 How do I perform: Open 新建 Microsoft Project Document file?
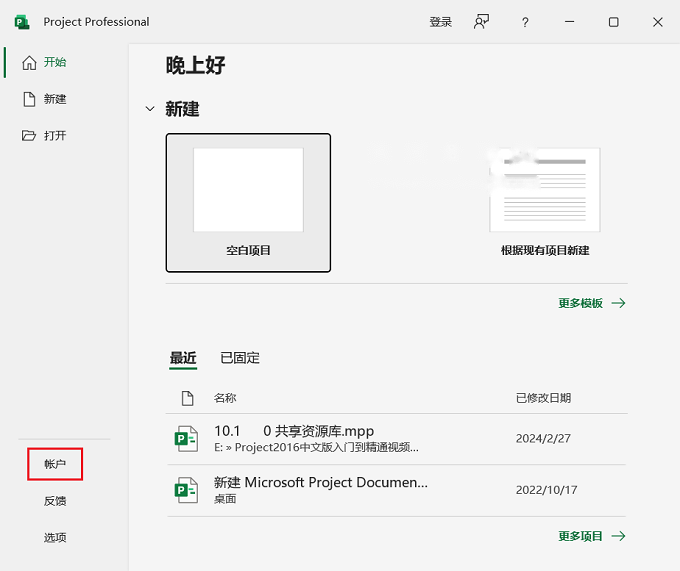pyautogui.click(x=396, y=490)
